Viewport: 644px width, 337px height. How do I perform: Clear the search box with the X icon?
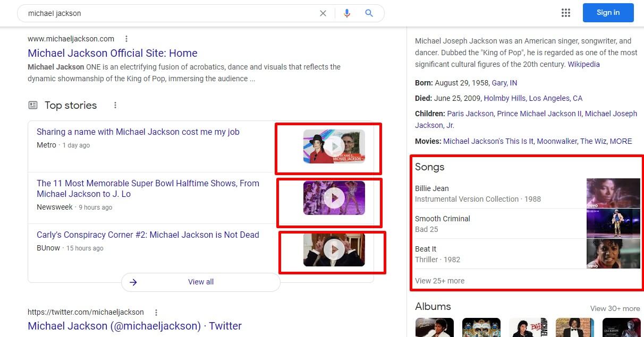pyautogui.click(x=323, y=13)
